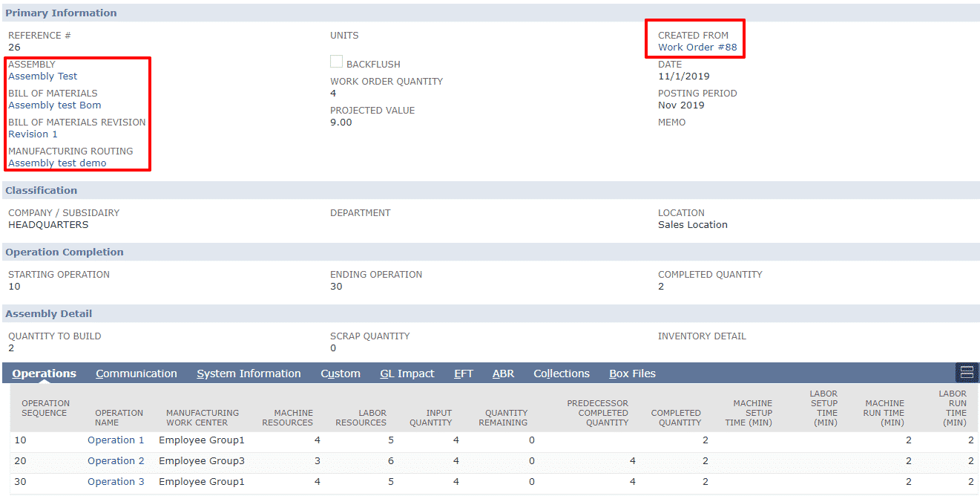980x499 pixels.
Task: Click the Employee Group1 cell in Operation 1 row
Action: point(202,440)
